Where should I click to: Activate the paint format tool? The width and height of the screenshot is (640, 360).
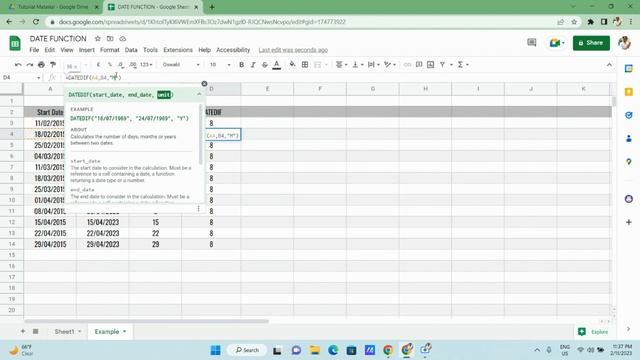click(53, 64)
